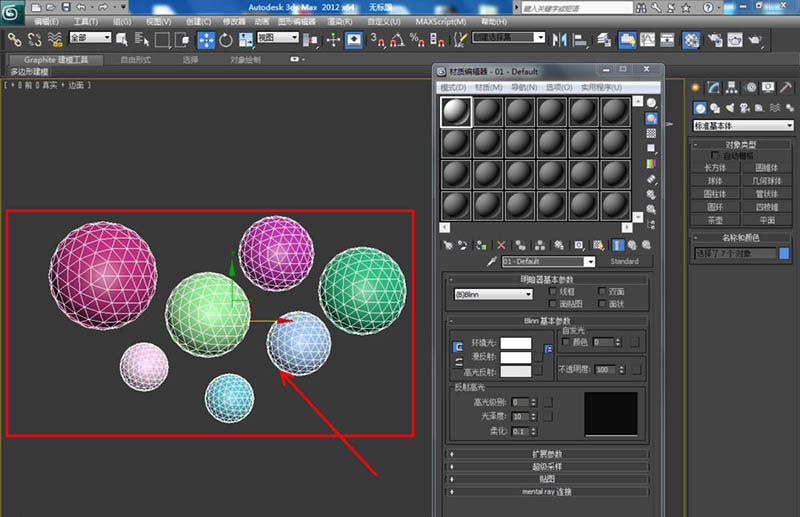Click the Render Production teapot icon
The width and height of the screenshot is (800, 517).
[755, 40]
